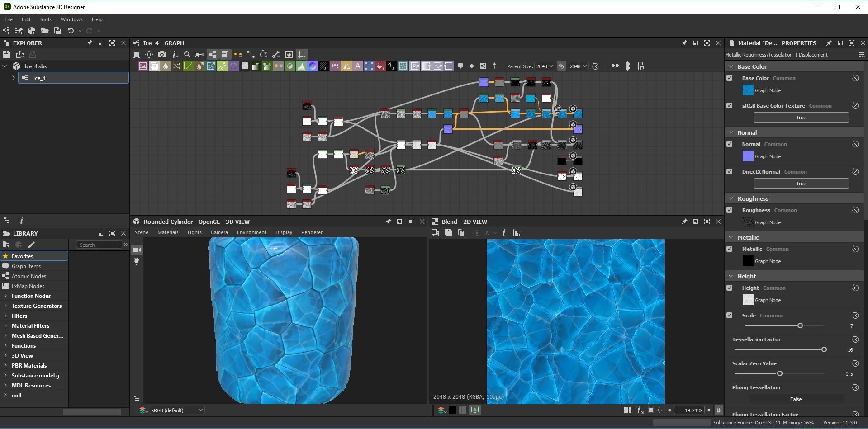Open the Tools menu
This screenshot has width=868, height=429.
click(x=45, y=19)
